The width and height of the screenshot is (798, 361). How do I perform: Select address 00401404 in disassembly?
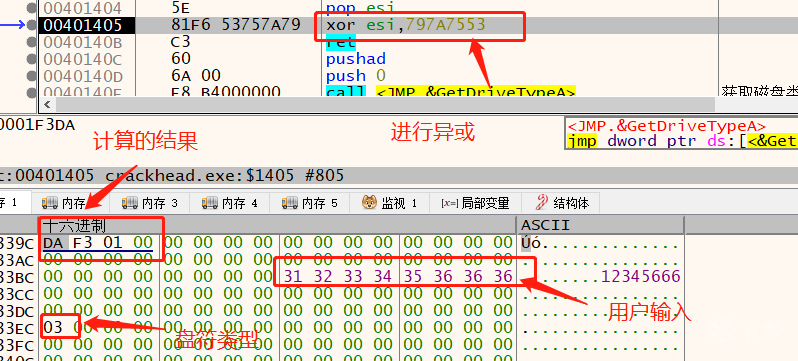point(82,8)
